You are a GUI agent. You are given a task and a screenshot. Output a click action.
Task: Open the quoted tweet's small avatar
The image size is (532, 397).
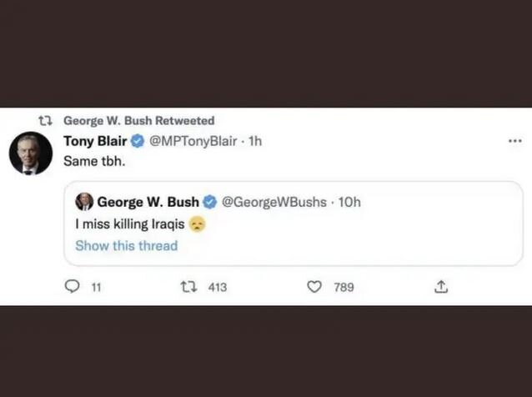(x=84, y=202)
